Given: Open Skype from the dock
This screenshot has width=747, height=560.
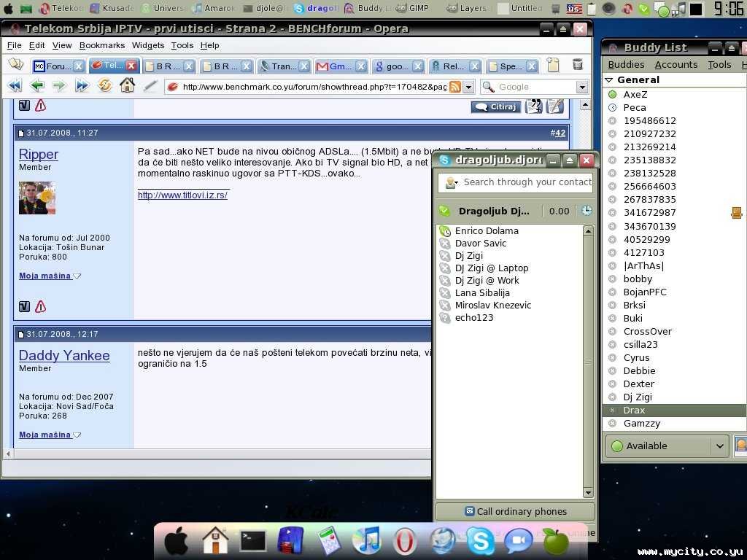Looking at the screenshot, I should click(x=480, y=542).
